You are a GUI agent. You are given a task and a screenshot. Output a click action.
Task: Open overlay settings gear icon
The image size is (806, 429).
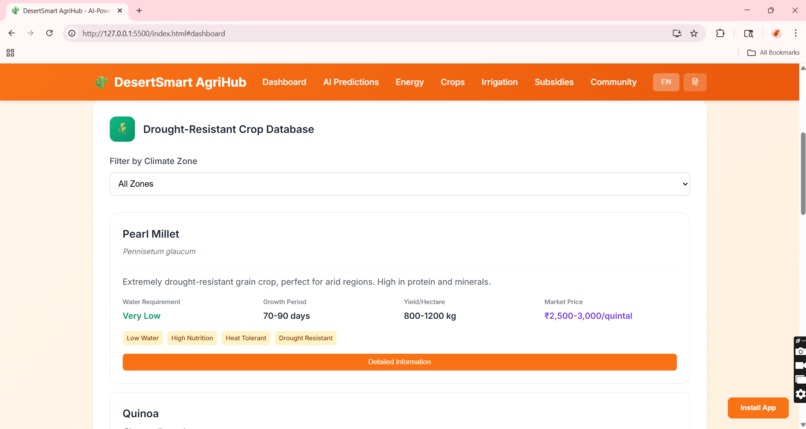800,394
